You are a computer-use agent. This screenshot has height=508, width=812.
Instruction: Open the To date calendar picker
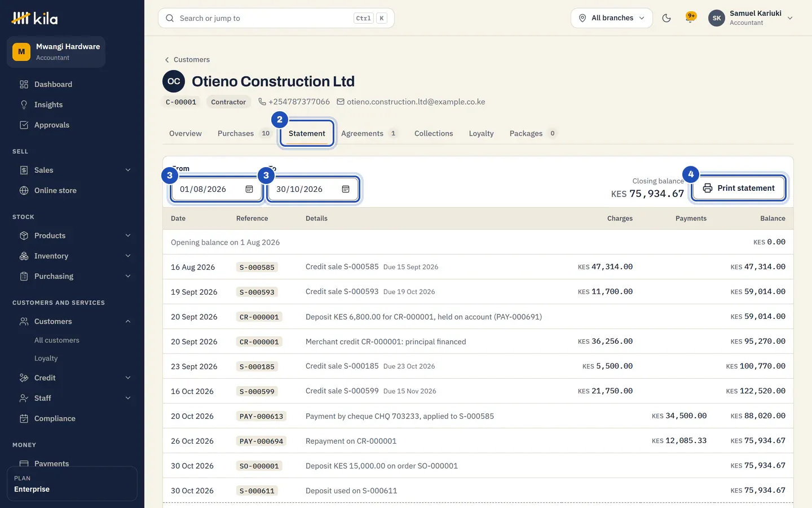click(346, 189)
